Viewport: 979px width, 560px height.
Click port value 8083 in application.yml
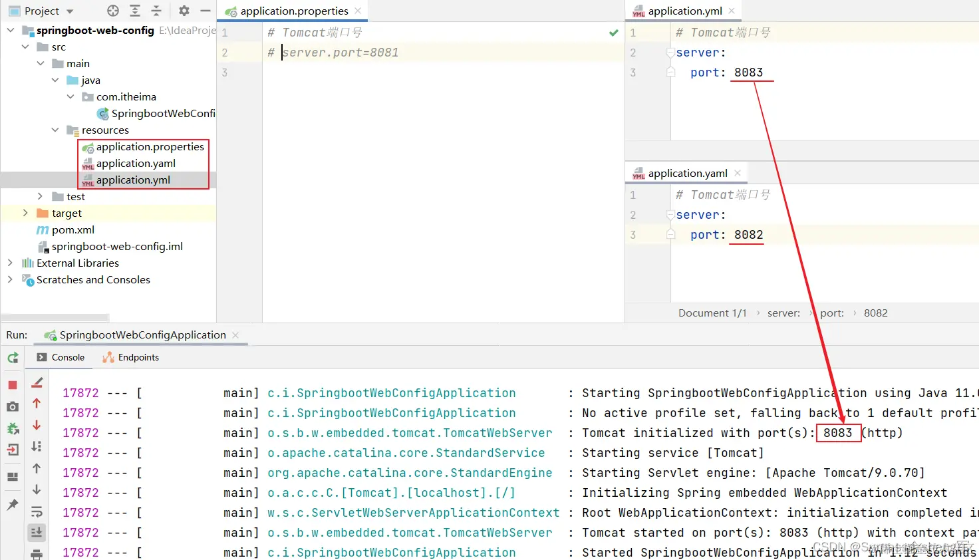coord(749,72)
